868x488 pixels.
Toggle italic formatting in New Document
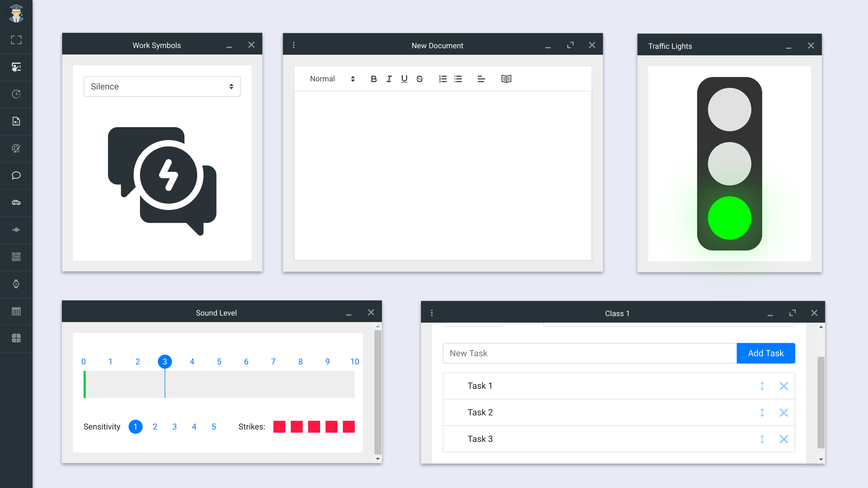click(389, 79)
